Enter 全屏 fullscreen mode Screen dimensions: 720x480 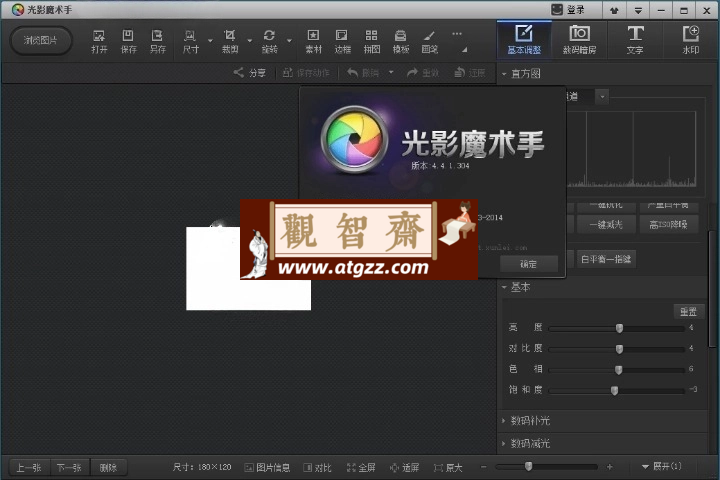point(361,468)
